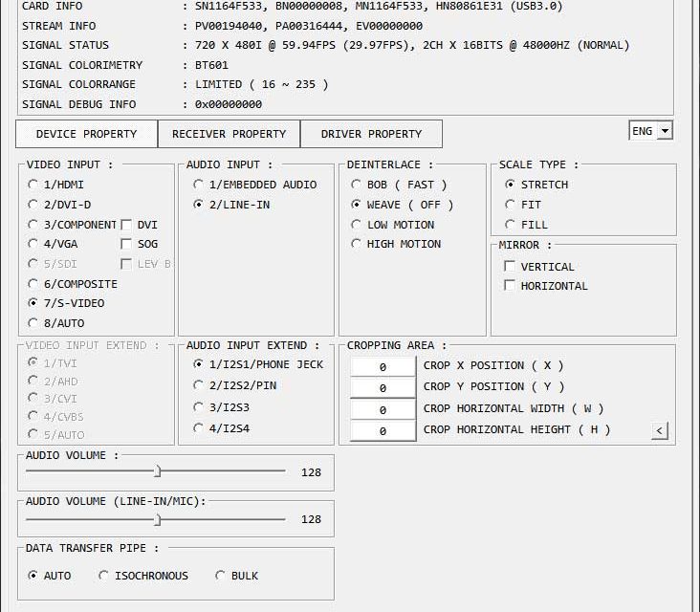This screenshot has width=700, height=612.
Task: Choose 6/Composite video input
Action: pyautogui.click(x=33, y=284)
